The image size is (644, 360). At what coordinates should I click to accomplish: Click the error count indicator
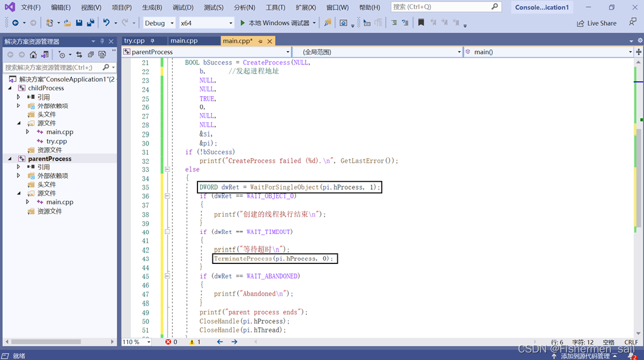coord(172,342)
